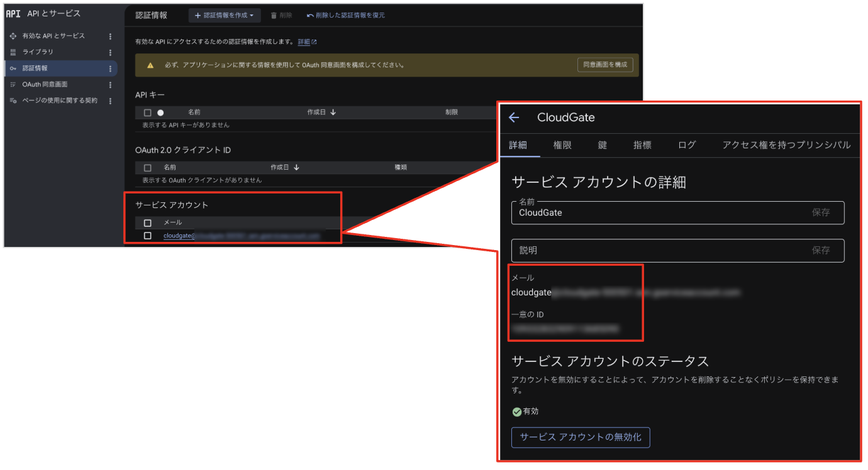This screenshot has height=470, width=868.
Task: Click the sort arrow beside OAuth 作成日
Action: point(296,168)
